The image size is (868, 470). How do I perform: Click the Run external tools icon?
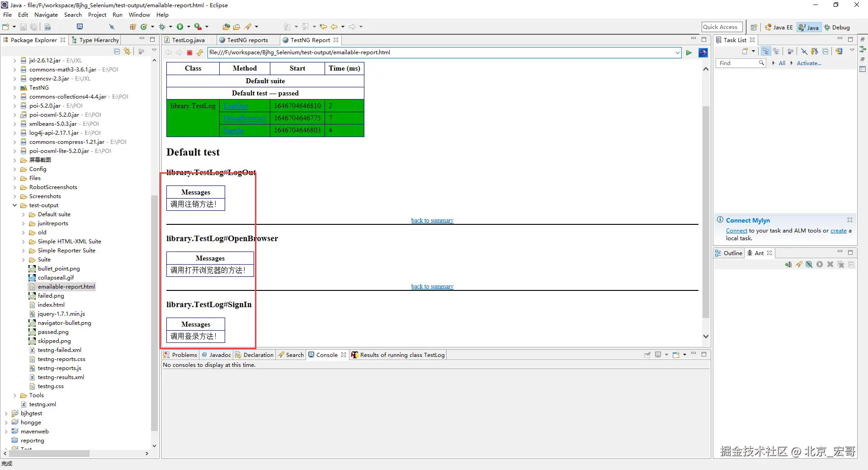coord(198,27)
